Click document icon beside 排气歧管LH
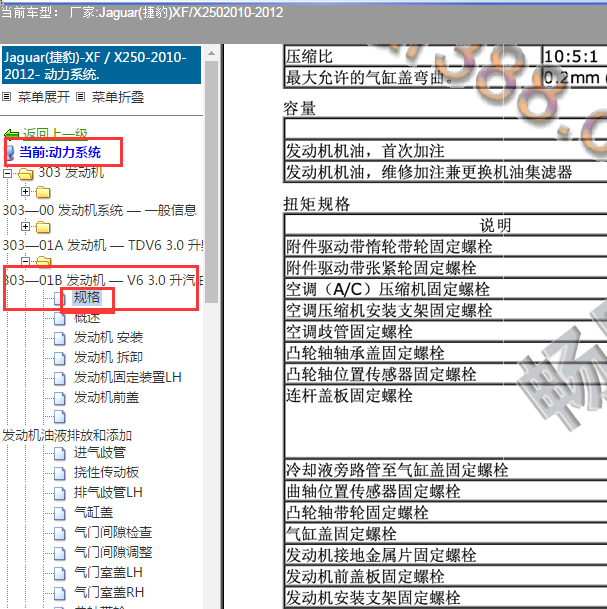 coord(59,493)
